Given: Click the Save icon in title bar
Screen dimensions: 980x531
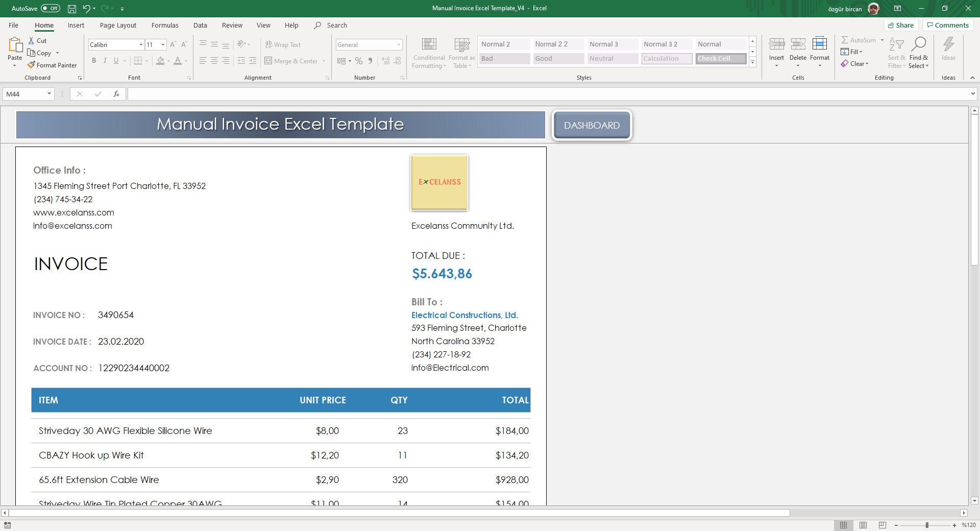Looking at the screenshot, I should [72, 9].
